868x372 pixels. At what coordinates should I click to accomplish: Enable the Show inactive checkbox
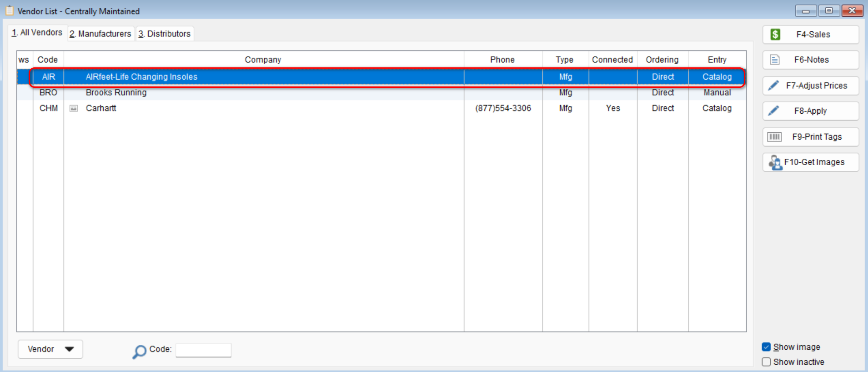coord(766,362)
